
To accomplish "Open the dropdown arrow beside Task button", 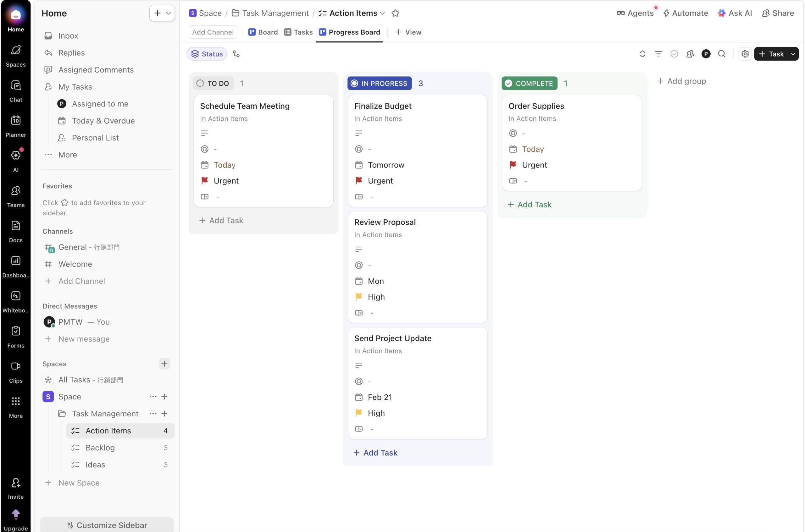I will tap(793, 54).
